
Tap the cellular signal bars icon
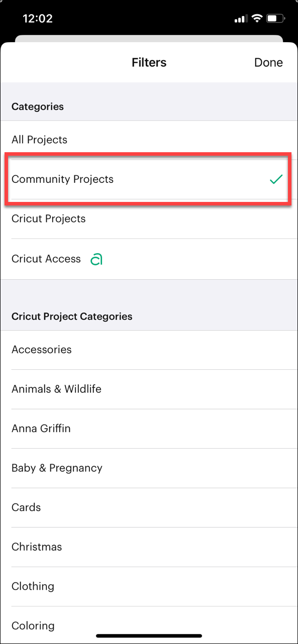[x=240, y=18]
